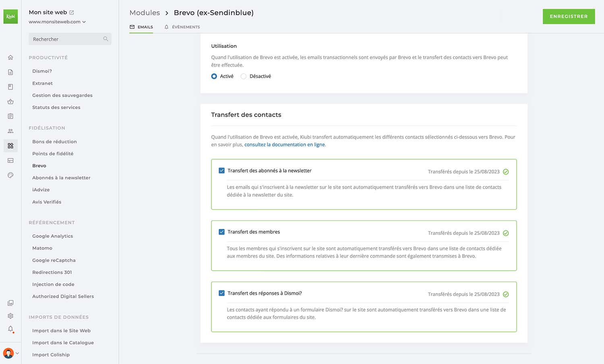Image resolution: width=604 pixels, height=364 pixels.
Task: Open the media library icon in sidebar
Action: click(x=10, y=303)
